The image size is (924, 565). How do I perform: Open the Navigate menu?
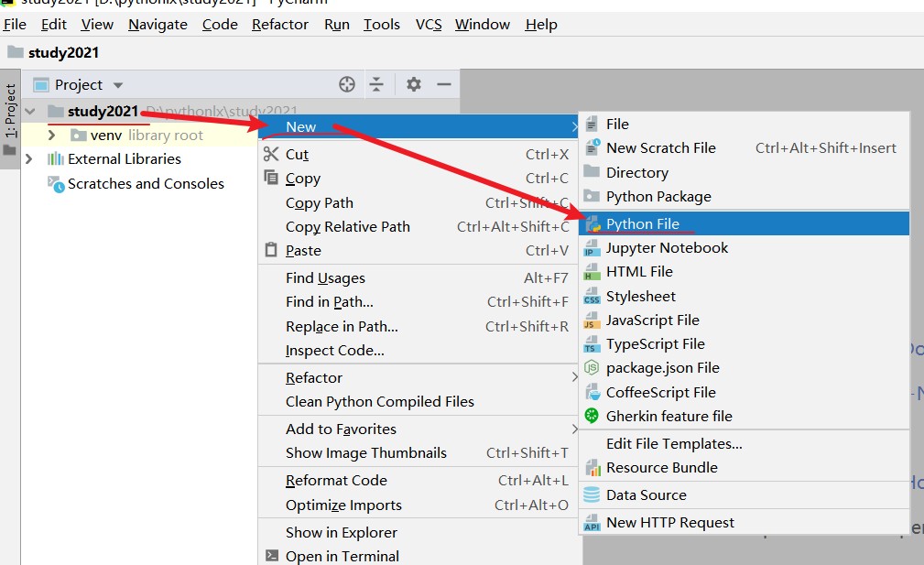158,24
